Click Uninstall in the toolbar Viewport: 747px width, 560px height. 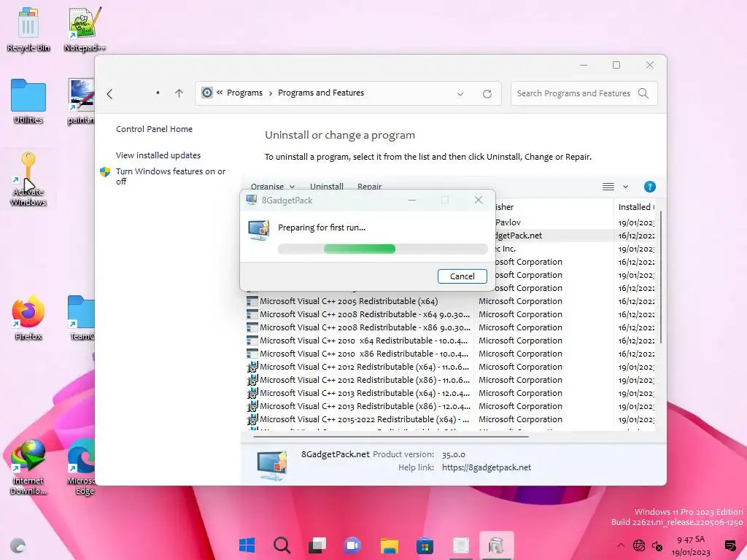(327, 186)
